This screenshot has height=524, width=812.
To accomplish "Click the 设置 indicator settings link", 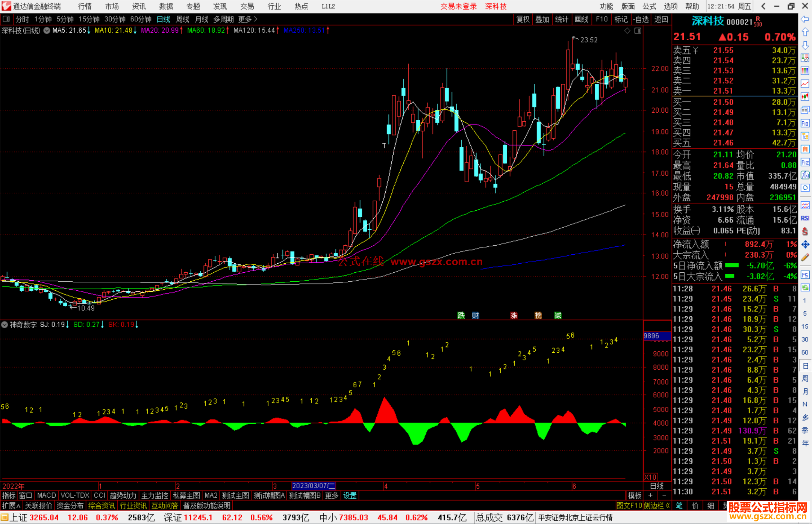I will tap(350, 495).
